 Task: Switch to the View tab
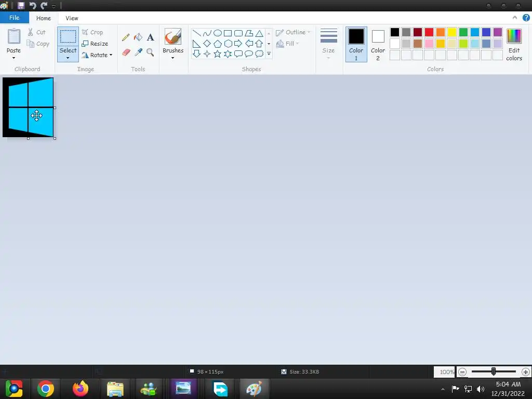pyautogui.click(x=72, y=18)
